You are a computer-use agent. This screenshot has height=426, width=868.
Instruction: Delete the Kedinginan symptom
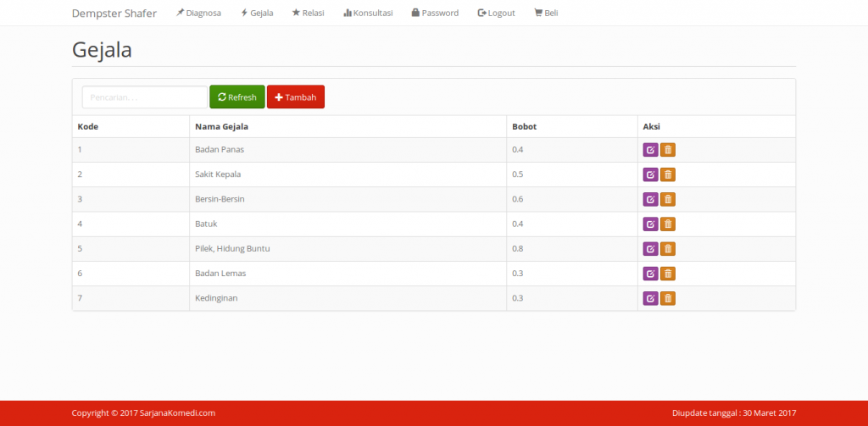668,298
